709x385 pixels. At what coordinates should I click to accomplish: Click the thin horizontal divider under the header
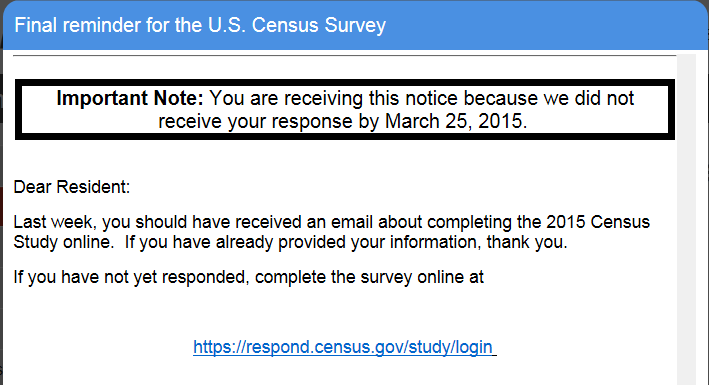tap(345, 56)
